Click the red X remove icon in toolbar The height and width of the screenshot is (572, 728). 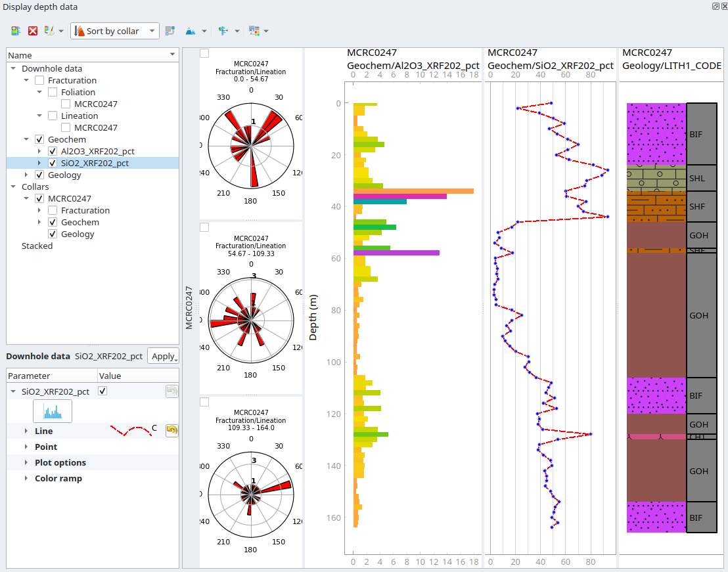coord(33,31)
